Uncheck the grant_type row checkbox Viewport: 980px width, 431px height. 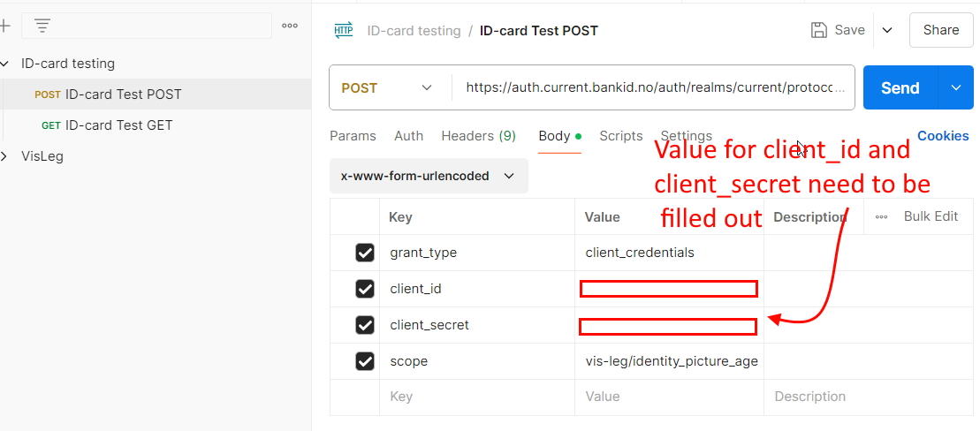pyautogui.click(x=364, y=253)
